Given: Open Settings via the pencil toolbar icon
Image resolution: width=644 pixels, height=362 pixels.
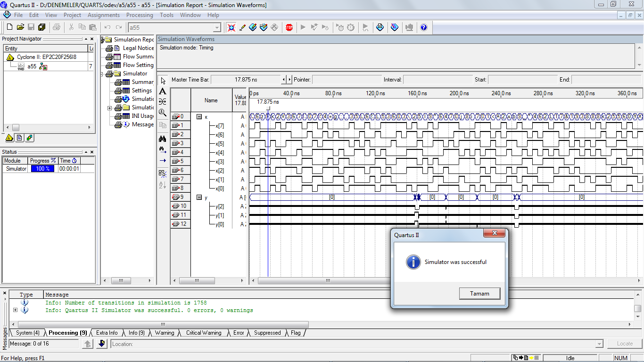Looking at the screenshot, I should click(x=242, y=27).
